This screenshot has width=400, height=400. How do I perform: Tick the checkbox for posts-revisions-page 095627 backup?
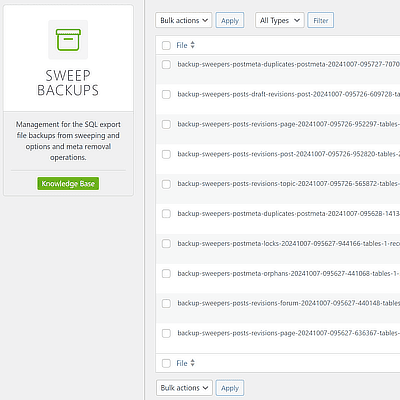tap(166, 333)
